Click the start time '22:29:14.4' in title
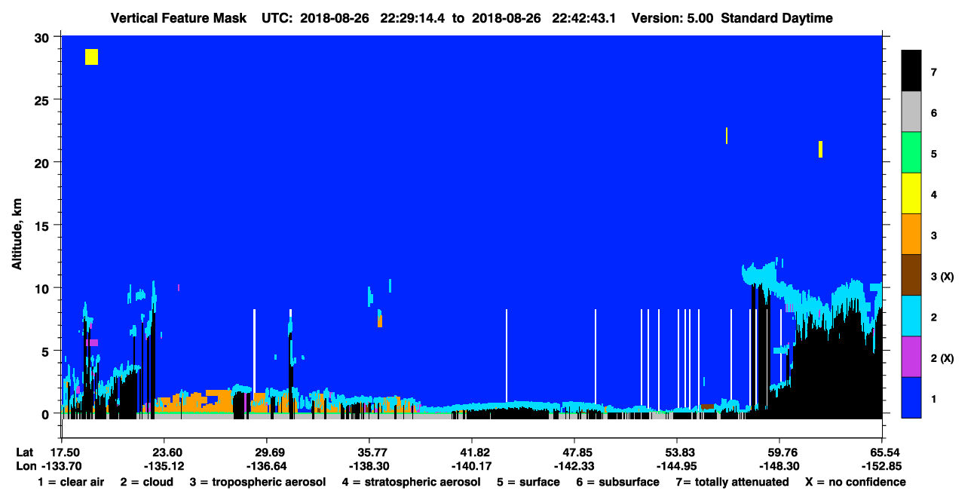The width and height of the screenshot is (980, 503). pos(412,18)
